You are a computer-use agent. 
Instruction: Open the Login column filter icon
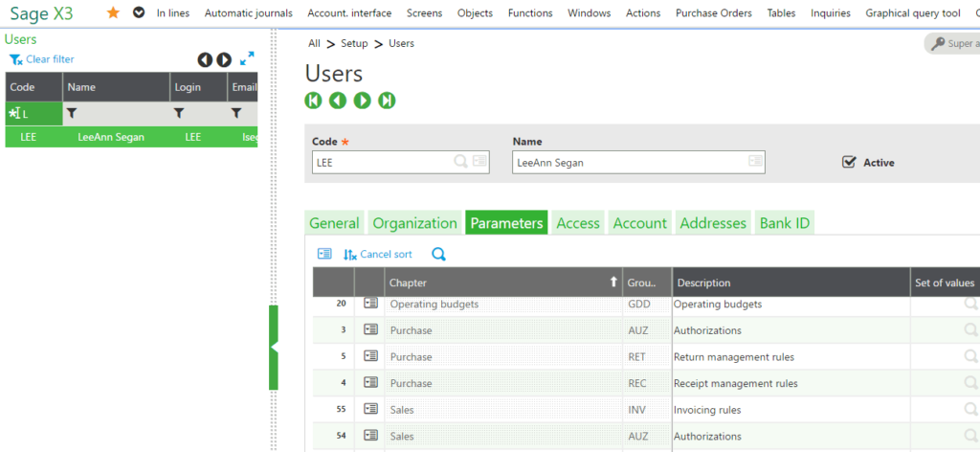coord(179,113)
